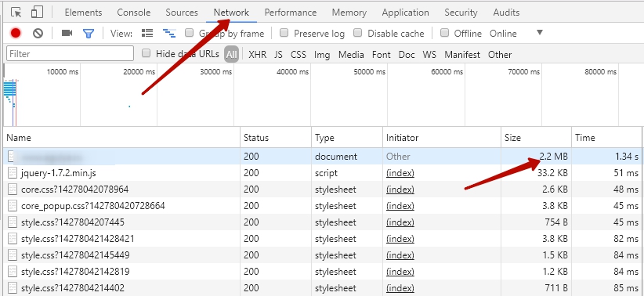Click the 40000 ms timeline marker
644x296 pixels.
(x=292, y=72)
